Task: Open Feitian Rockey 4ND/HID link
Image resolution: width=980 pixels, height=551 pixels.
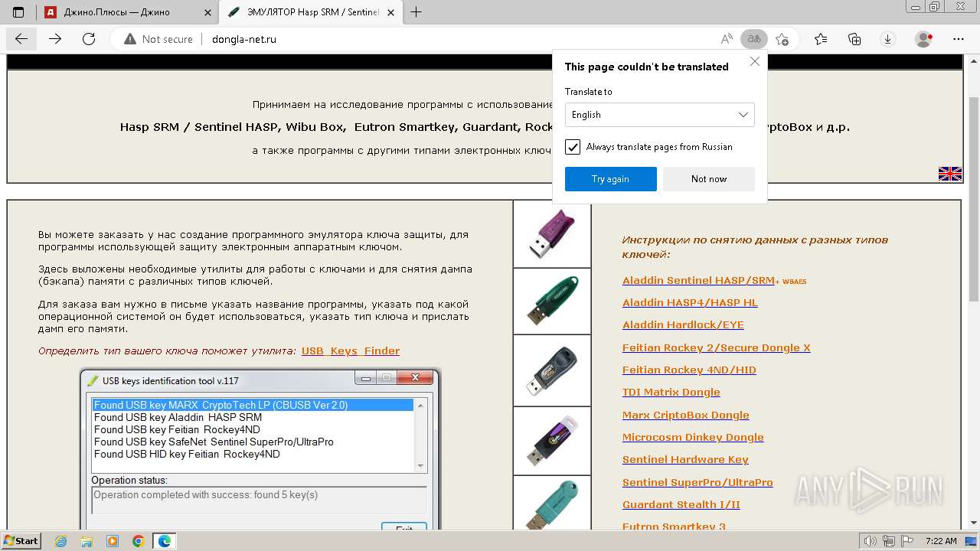Action: coord(689,370)
